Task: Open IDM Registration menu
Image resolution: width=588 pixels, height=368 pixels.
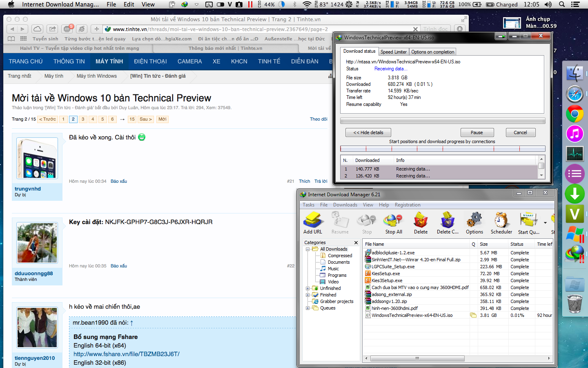Action: [x=408, y=205]
